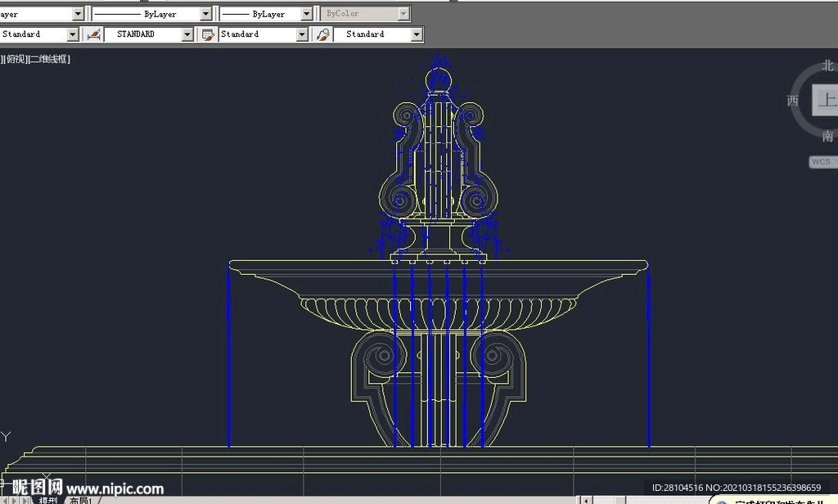Image resolution: width=838 pixels, height=504 pixels.
Task: Open the WCS coordinate system menu
Action: tap(823, 161)
